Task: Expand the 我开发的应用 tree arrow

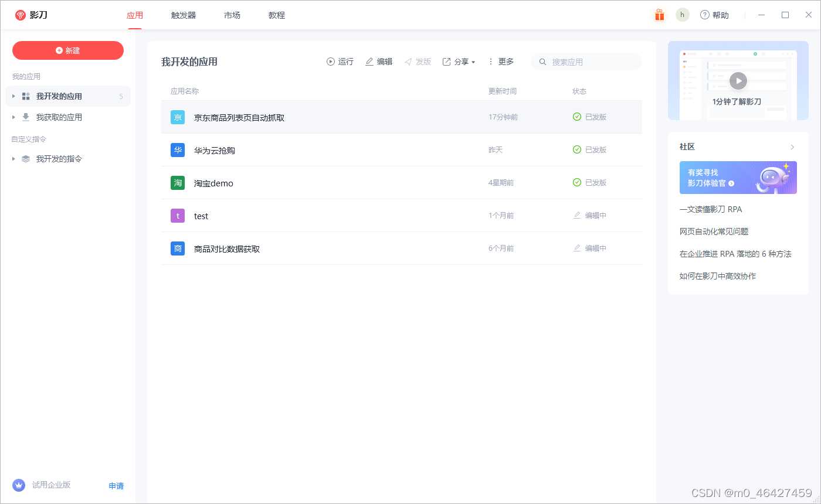Action: point(13,96)
